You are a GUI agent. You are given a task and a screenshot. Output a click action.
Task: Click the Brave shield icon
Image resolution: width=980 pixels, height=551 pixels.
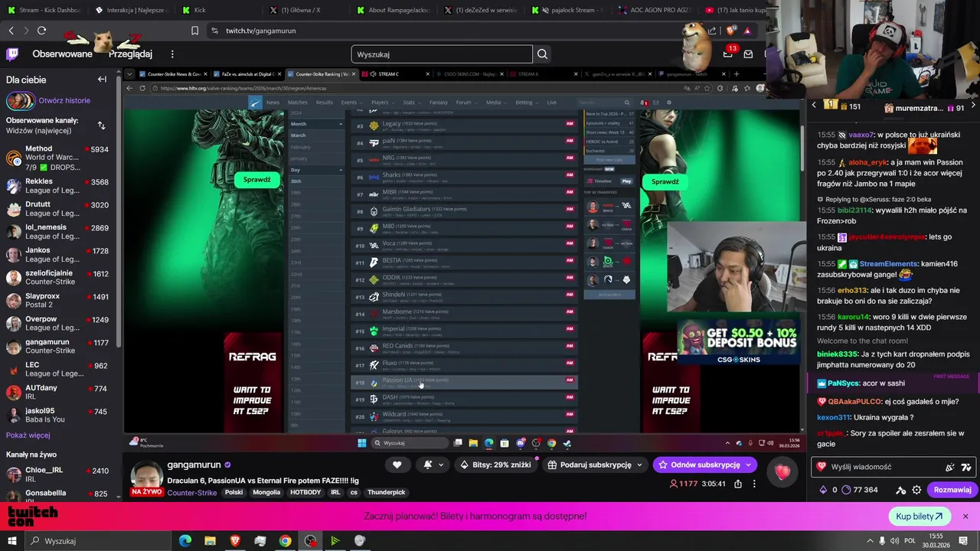[730, 31]
